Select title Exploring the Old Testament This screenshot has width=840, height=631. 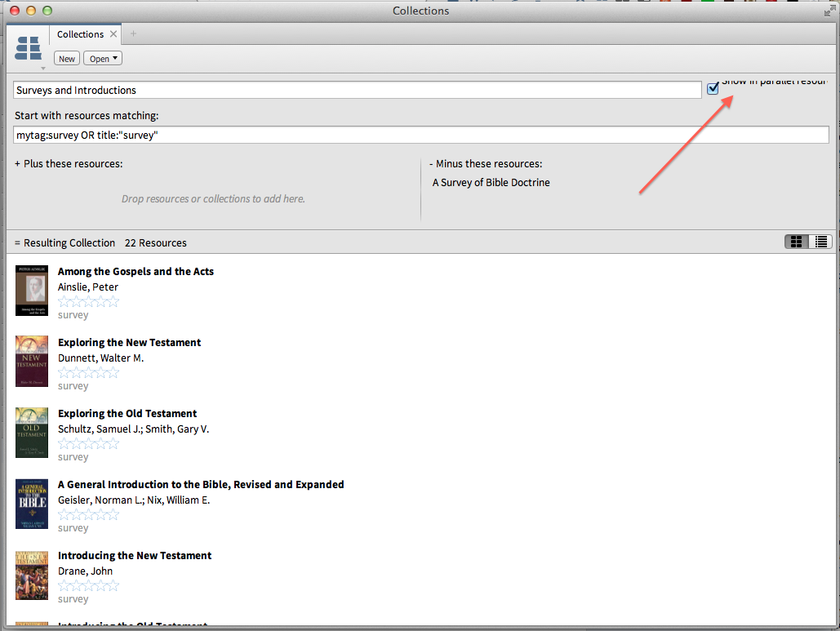(127, 414)
